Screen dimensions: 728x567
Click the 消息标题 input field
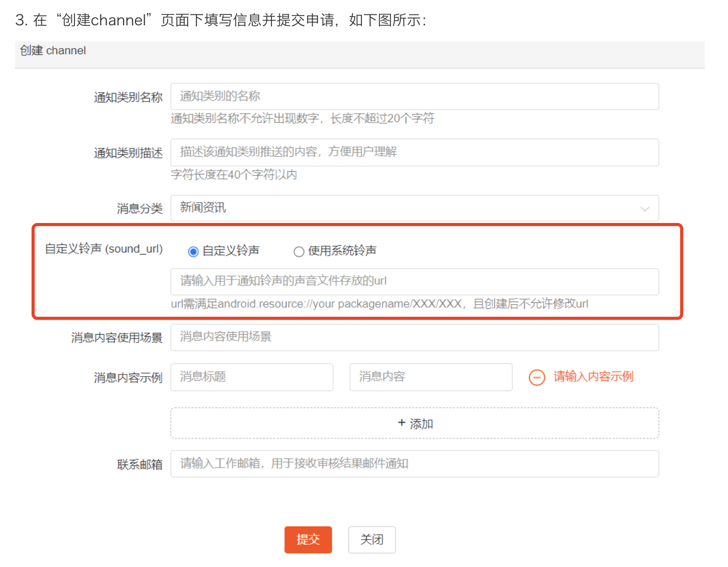point(252,377)
